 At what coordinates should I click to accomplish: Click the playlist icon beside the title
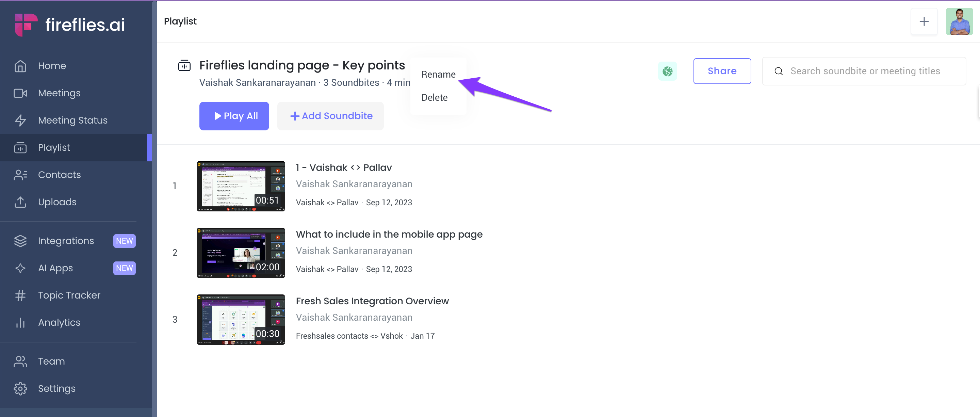[184, 65]
